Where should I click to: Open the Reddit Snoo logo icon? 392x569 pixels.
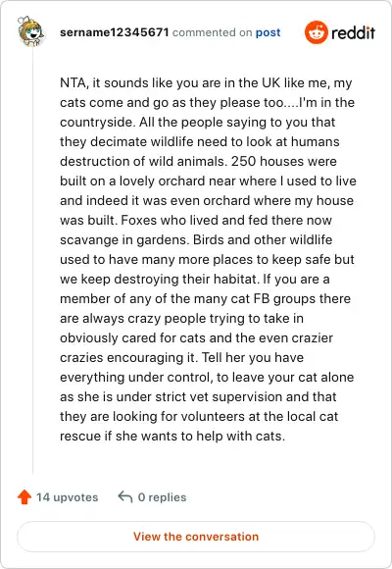(317, 32)
